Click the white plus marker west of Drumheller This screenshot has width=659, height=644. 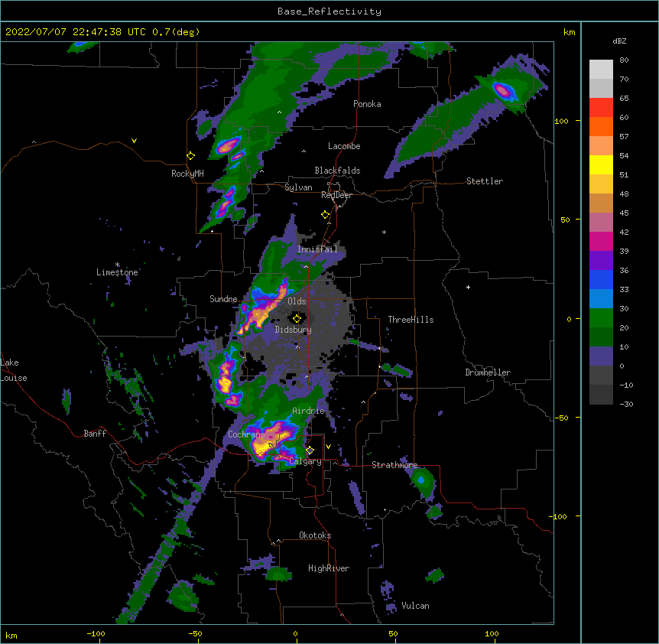coord(468,287)
